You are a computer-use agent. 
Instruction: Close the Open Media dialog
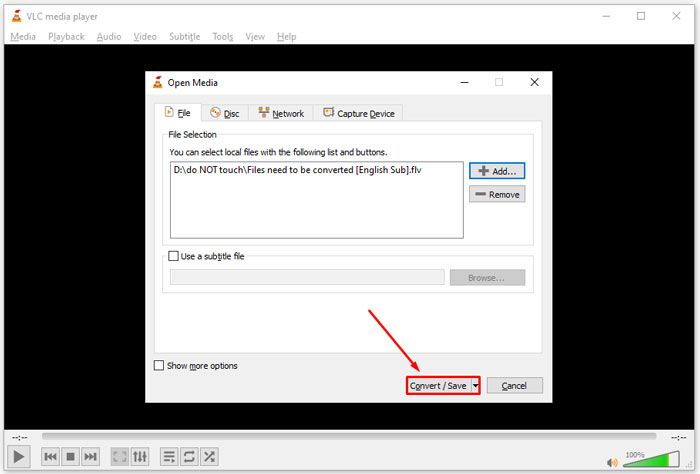click(534, 82)
